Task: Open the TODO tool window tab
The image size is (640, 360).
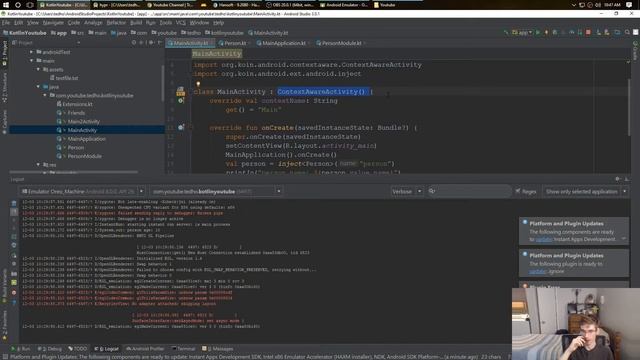Action: point(78,349)
